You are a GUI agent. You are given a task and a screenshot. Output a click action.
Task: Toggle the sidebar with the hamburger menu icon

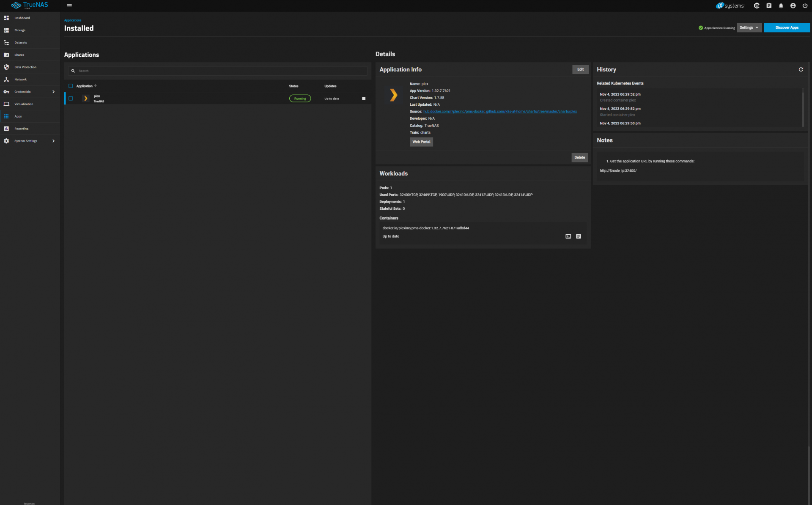point(69,6)
